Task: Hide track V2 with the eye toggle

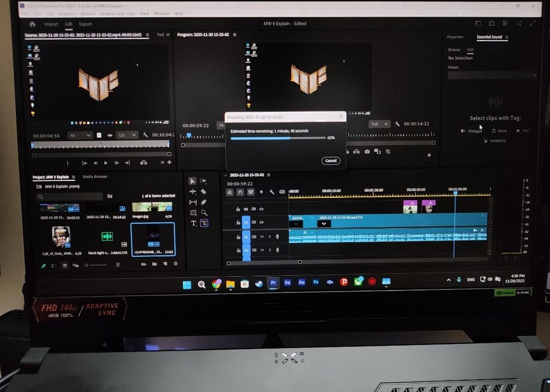Action: pos(261,209)
